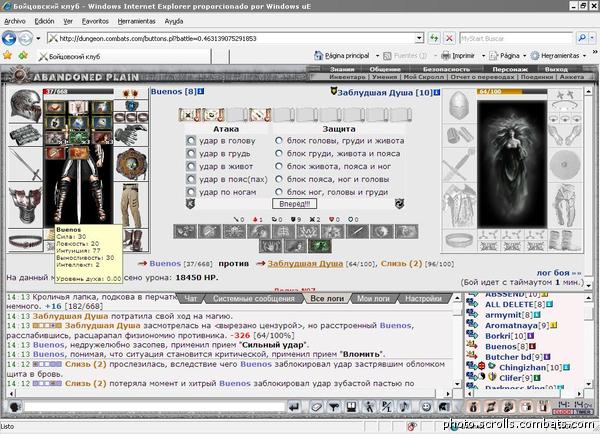Viewport: 600px width, 434px height.
Task: Open the Favorites star icon
Action: (7, 55)
